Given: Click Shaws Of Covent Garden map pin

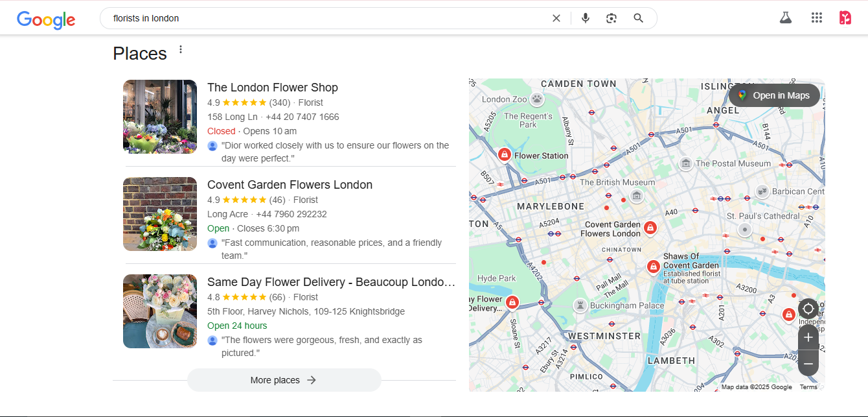Looking at the screenshot, I should click(x=653, y=267).
